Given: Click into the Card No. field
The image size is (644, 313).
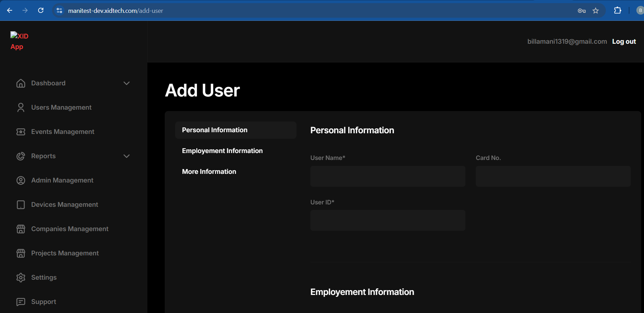Looking at the screenshot, I should tap(553, 176).
